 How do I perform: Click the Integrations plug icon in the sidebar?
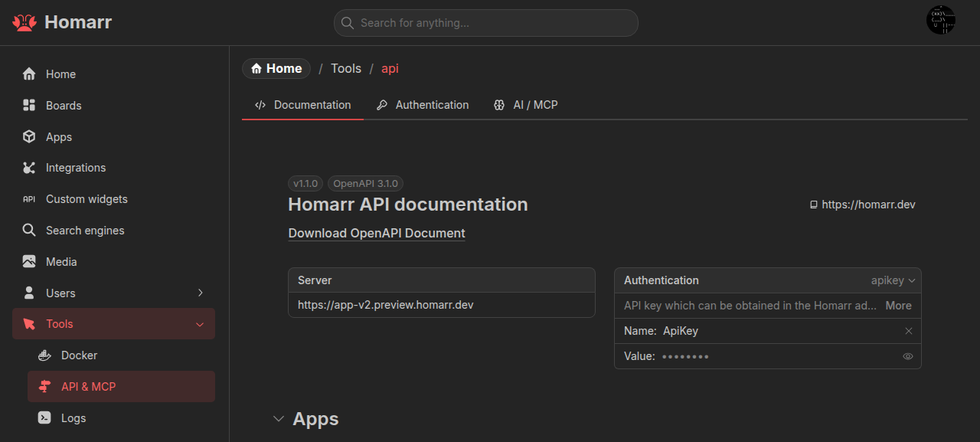click(29, 168)
